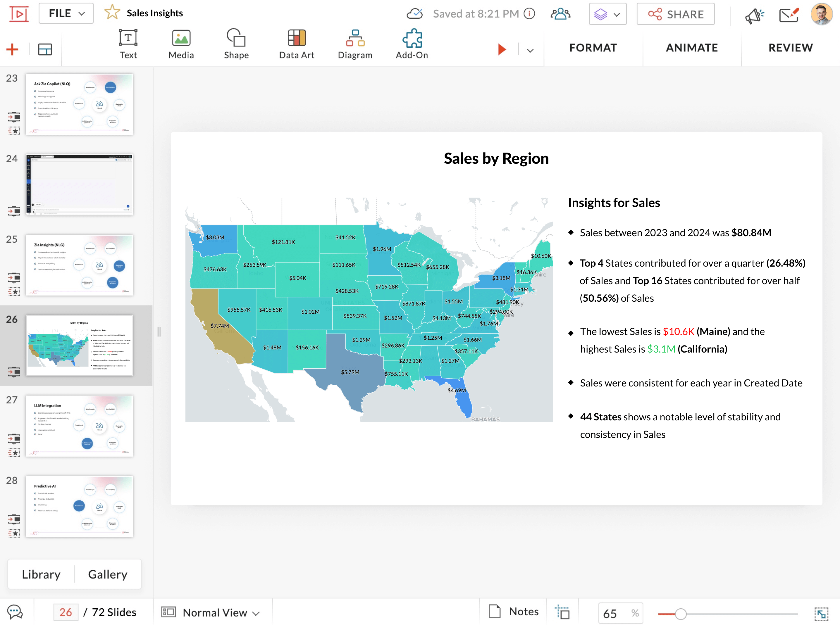Insert a Diagram
The height and width of the screenshot is (625, 840).
point(355,44)
